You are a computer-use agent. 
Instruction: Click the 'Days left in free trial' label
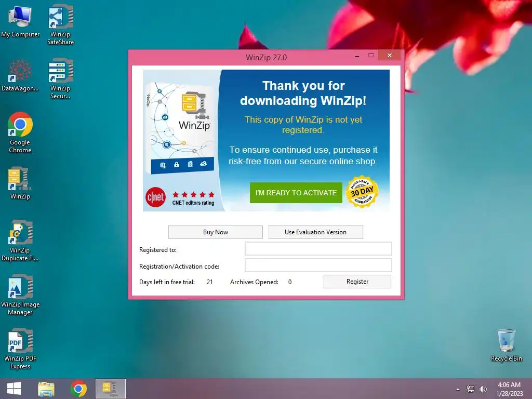click(x=167, y=282)
